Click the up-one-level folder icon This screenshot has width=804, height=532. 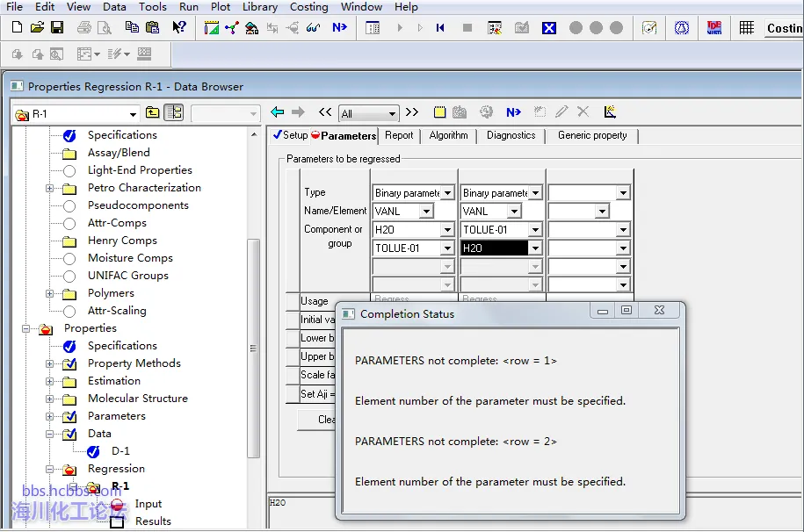(152, 112)
